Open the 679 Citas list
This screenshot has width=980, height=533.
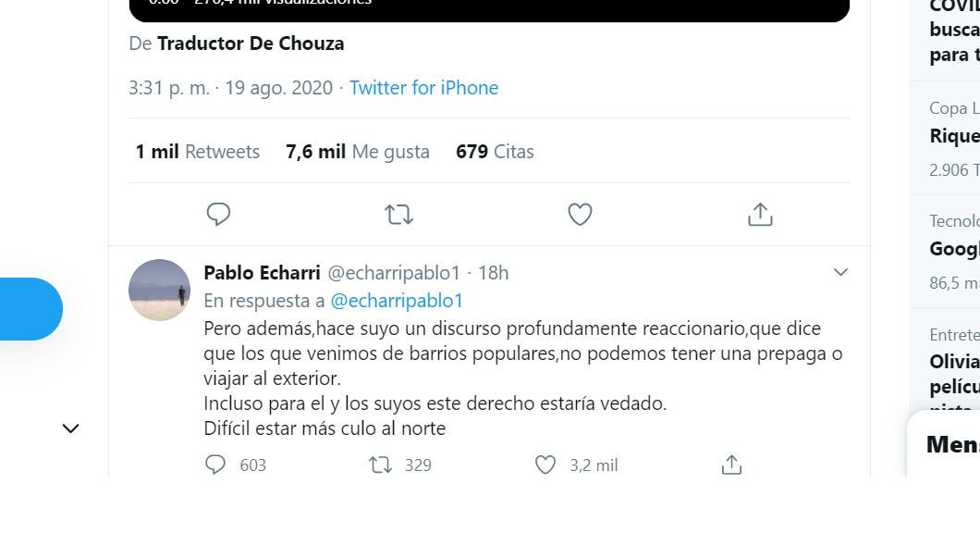point(495,152)
